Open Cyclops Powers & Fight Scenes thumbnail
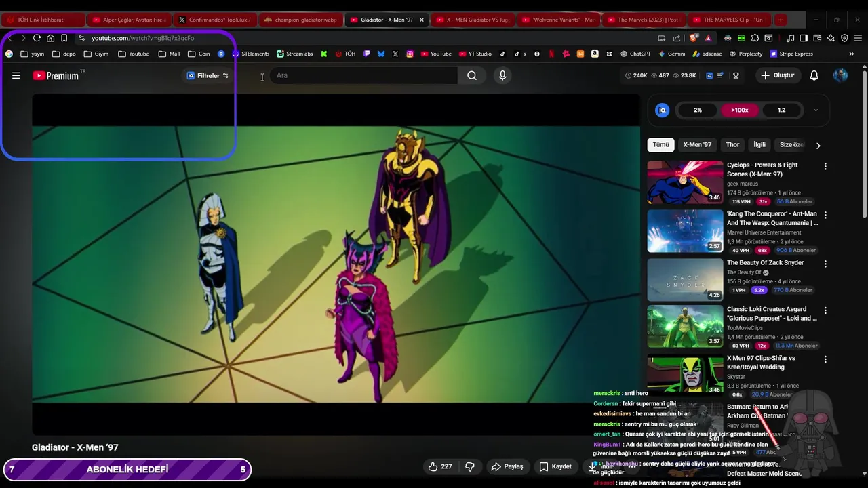Screen dimensions: 868x488 (685, 182)
